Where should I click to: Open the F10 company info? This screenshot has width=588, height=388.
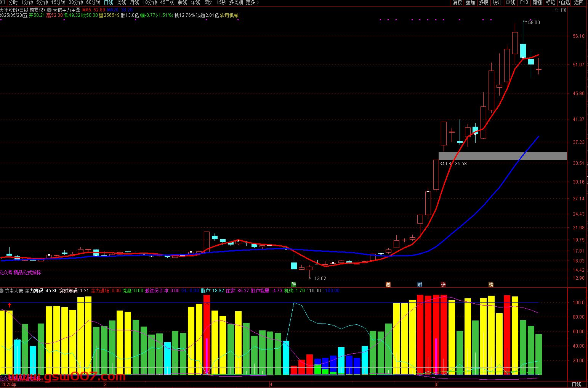524,2
